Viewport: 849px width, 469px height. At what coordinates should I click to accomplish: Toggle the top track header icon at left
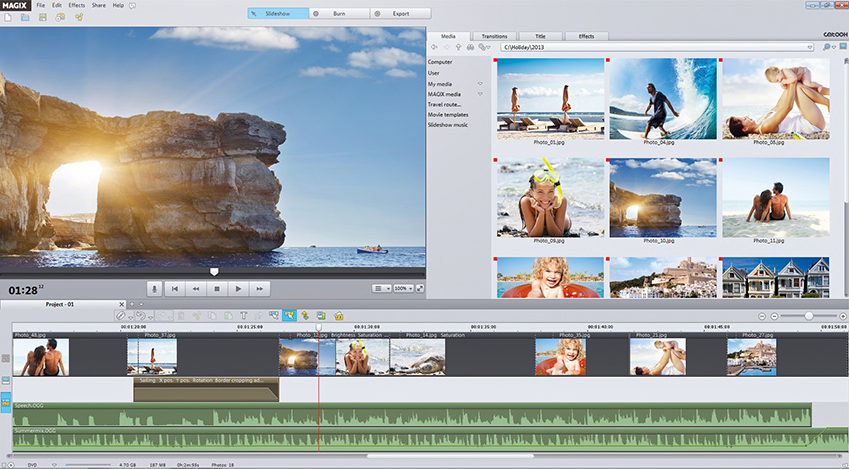pos(6,359)
